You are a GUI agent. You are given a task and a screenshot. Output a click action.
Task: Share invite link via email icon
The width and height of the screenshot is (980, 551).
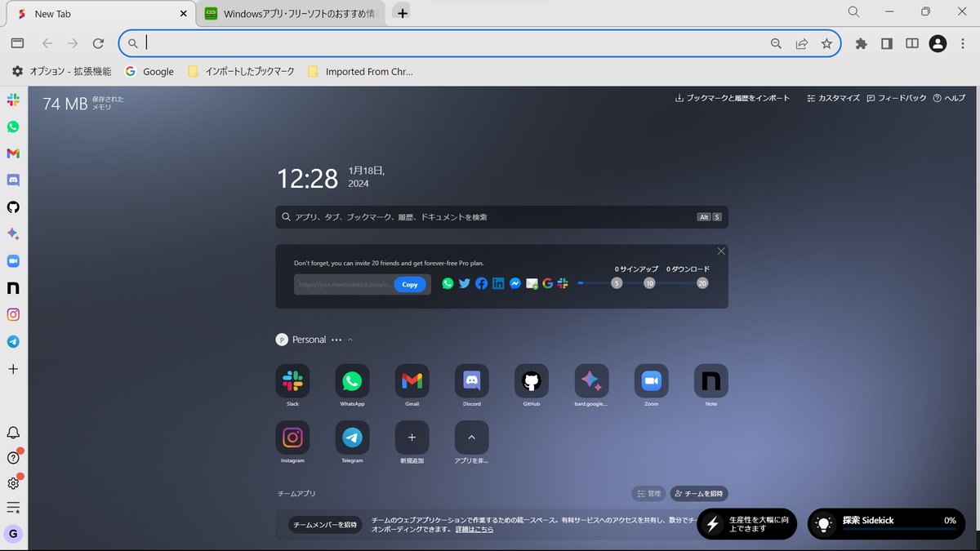532,283
